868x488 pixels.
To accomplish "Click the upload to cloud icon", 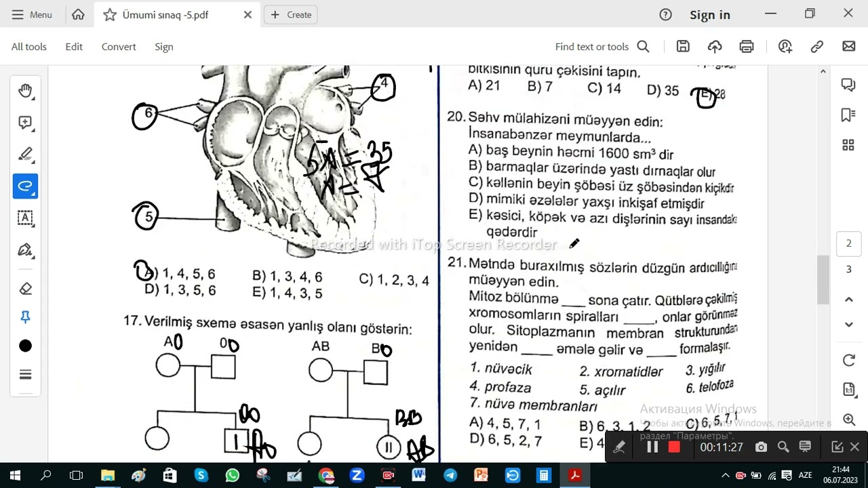I will click(715, 46).
